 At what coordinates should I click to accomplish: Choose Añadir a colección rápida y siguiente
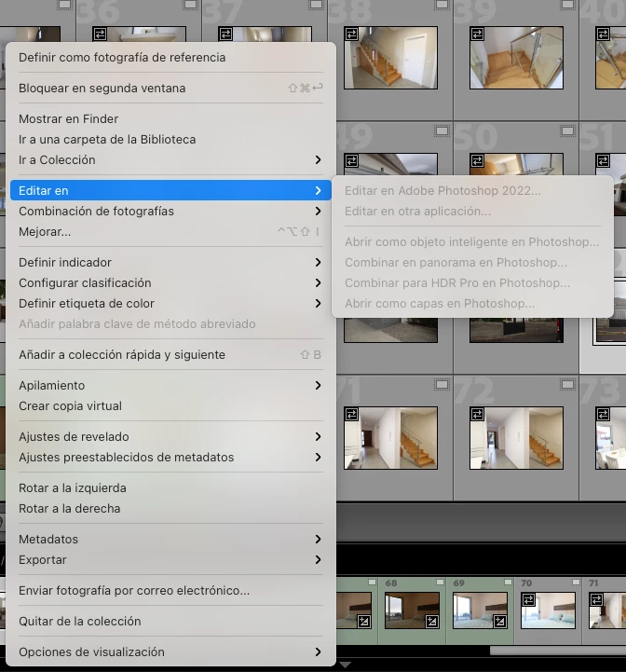170,355
